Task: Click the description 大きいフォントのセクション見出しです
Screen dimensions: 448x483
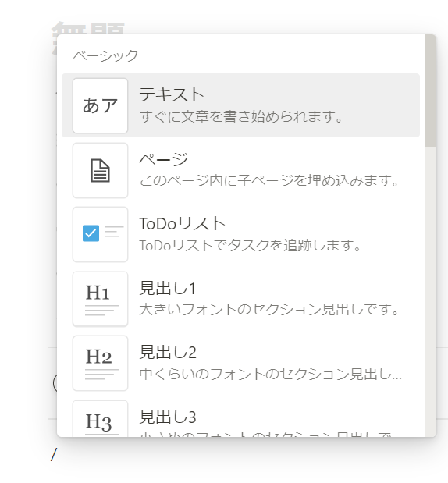Action: click(269, 310)
